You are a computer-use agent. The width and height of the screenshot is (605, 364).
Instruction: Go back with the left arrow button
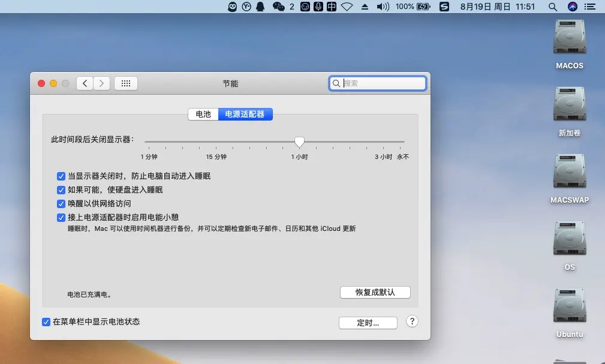tap(85, 83)
